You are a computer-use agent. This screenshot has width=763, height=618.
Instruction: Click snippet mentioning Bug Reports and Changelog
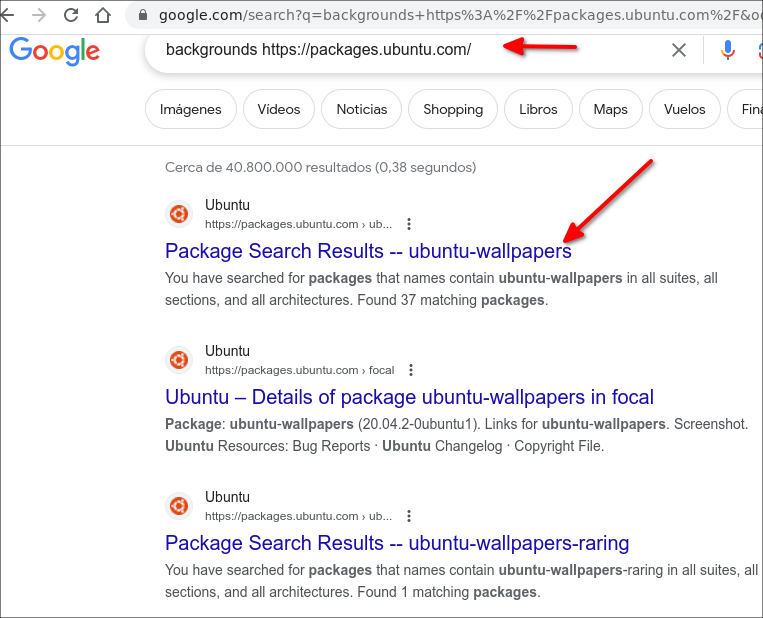(384, 446)
